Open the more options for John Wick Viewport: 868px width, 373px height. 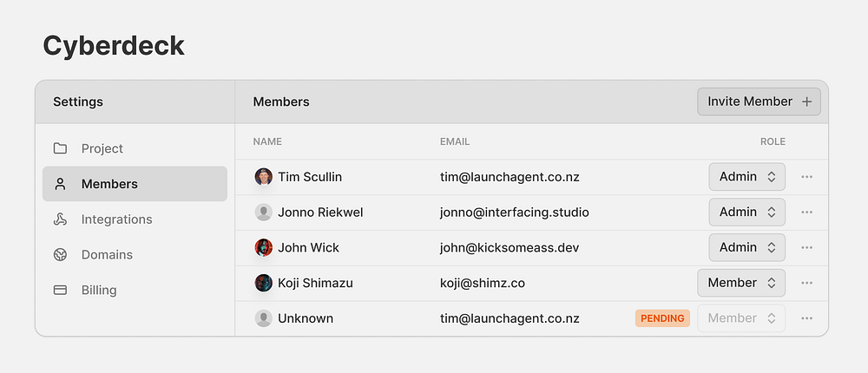pos(807,248)
